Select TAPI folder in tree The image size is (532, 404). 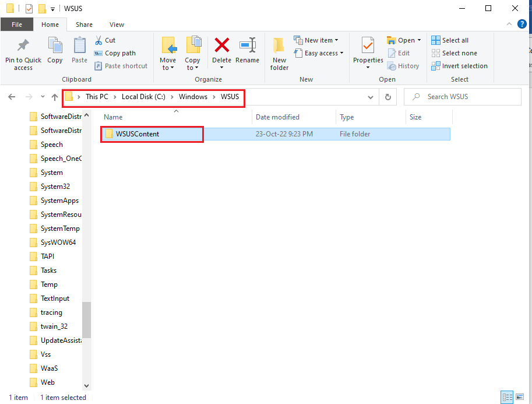coord(47,257)
